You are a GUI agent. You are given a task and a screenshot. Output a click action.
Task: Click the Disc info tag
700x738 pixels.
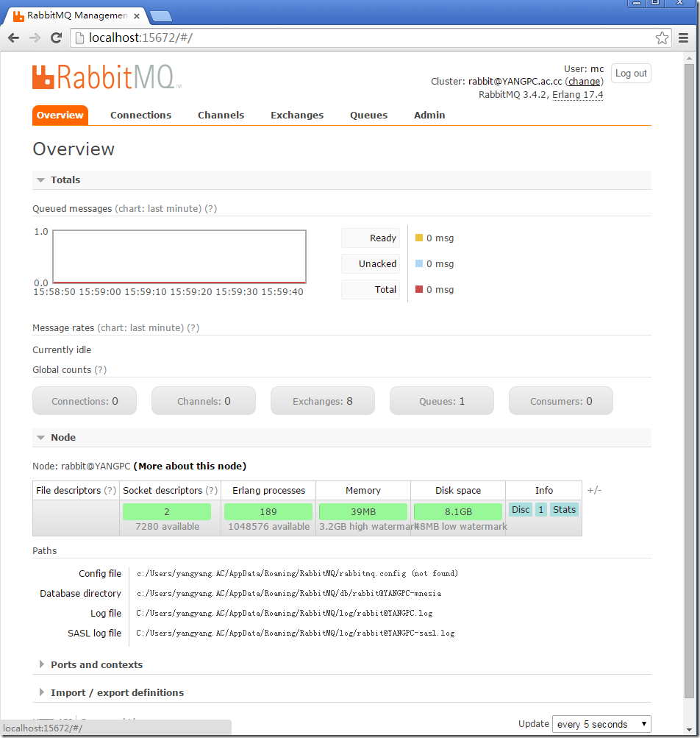tap(521, 510)
